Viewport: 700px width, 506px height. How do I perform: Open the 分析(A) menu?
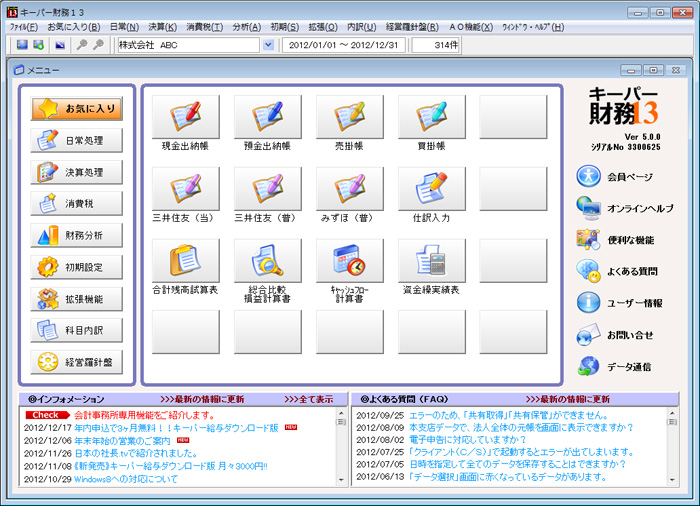point(246,27)
